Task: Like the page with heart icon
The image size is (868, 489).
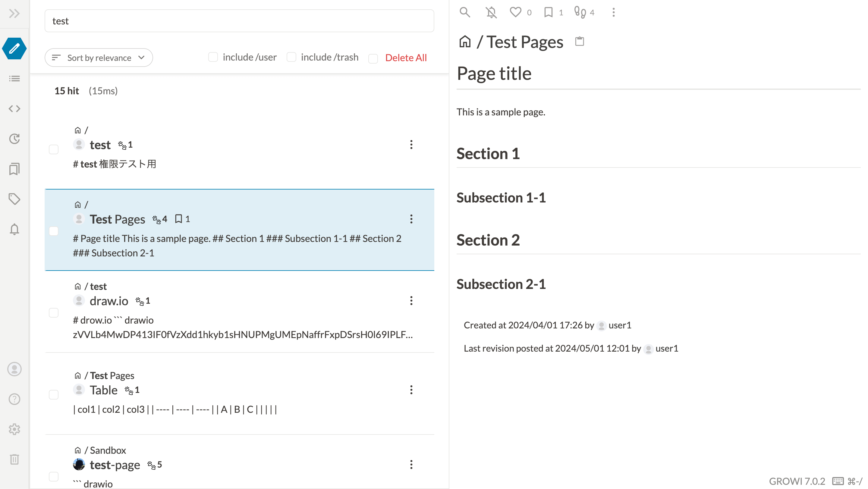Action: (x=515, y=12)
